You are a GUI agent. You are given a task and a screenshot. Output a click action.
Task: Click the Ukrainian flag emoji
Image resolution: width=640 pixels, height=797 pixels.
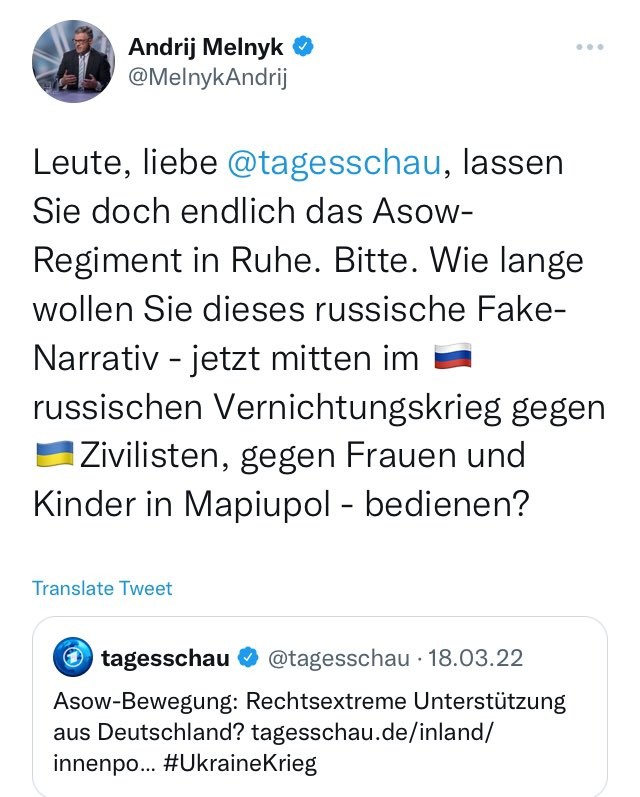(x=57, y=455)
